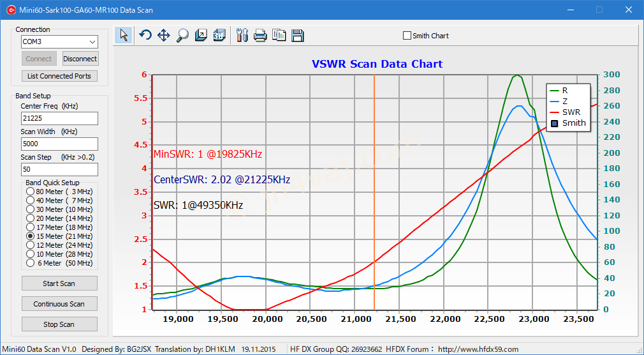Copy chart using the copy icon
This screenshot has height=355, width=644.
pyautogui.click(x=279, y=35)
